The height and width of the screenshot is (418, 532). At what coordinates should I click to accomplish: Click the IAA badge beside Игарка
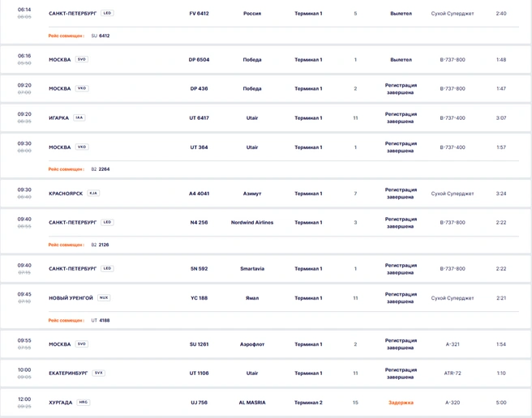tap(79, 117)
